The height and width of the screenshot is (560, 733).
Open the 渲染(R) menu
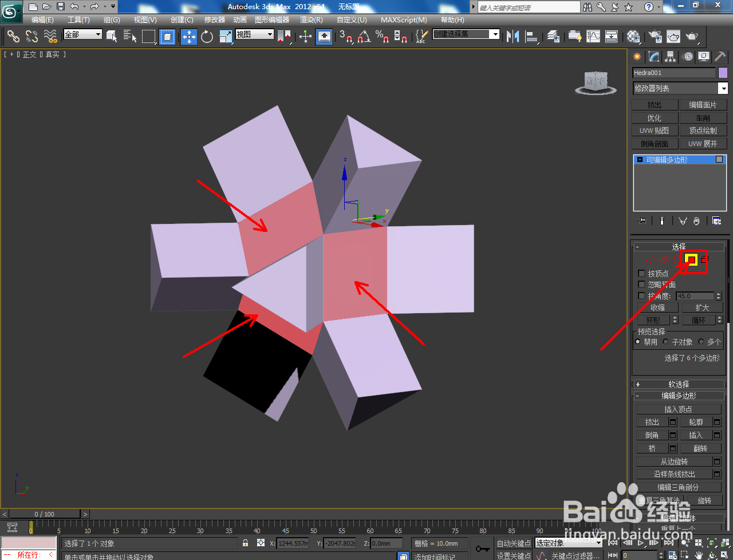(312, 19)
